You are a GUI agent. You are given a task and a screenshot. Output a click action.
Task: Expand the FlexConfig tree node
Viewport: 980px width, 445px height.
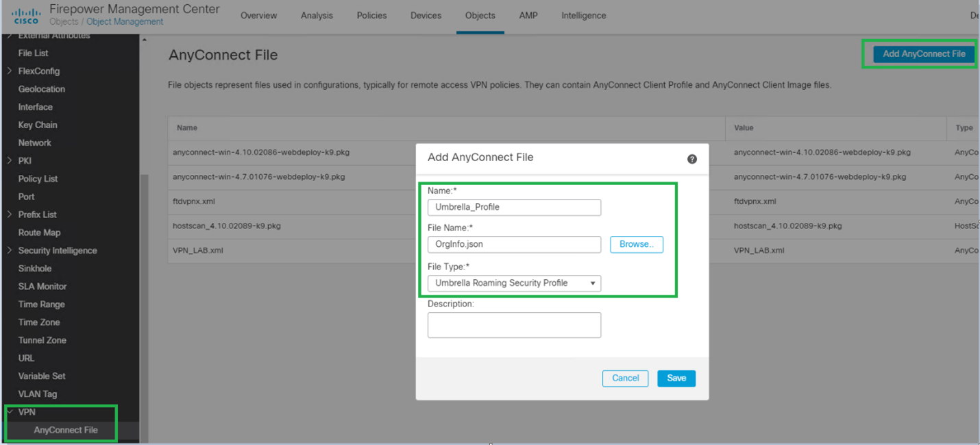(x=10, y=71)
